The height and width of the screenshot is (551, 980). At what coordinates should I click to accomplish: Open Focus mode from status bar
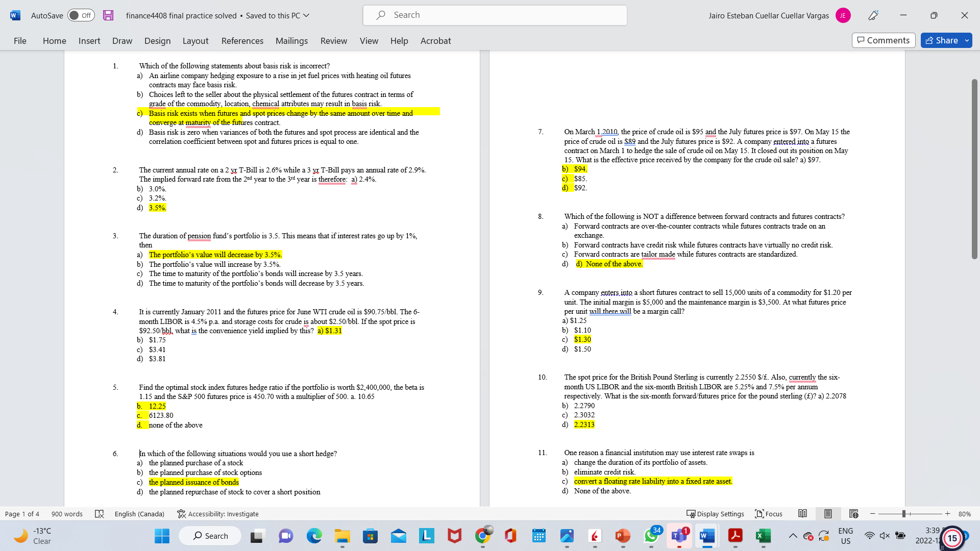point(769,514)
